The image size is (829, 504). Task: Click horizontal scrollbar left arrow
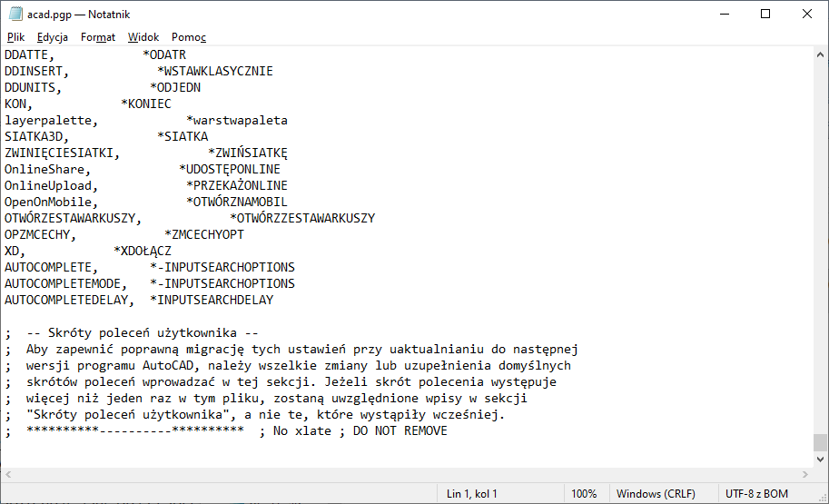(x=8, y=475)
